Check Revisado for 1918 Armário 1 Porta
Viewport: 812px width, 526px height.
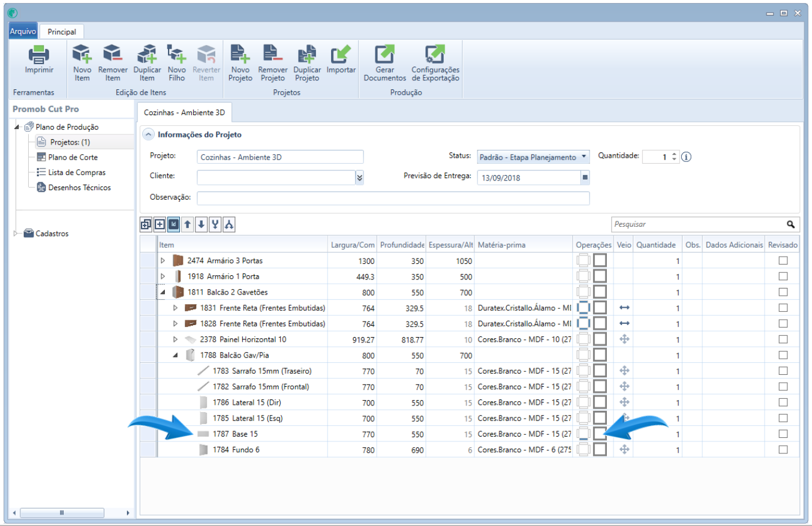(783, 276)
